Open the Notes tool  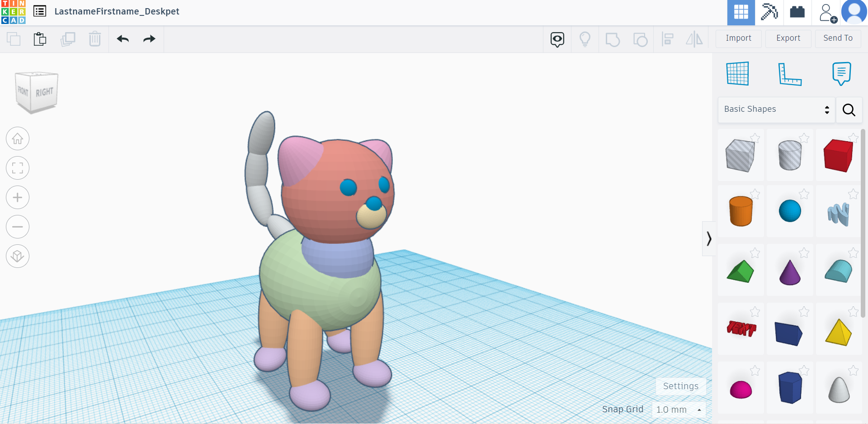coord(841,73)
